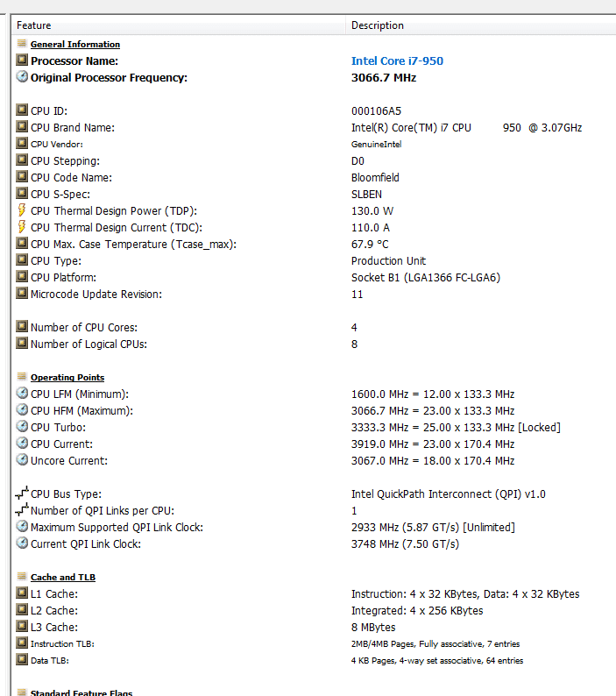Click the clock icon beside Original Processor Frequency

(x=22, y=76)
